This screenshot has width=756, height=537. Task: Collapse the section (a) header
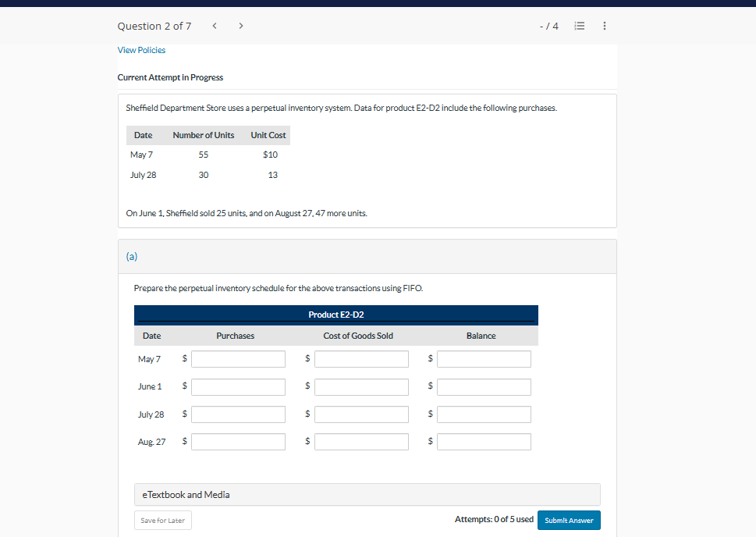coord(131,255)
